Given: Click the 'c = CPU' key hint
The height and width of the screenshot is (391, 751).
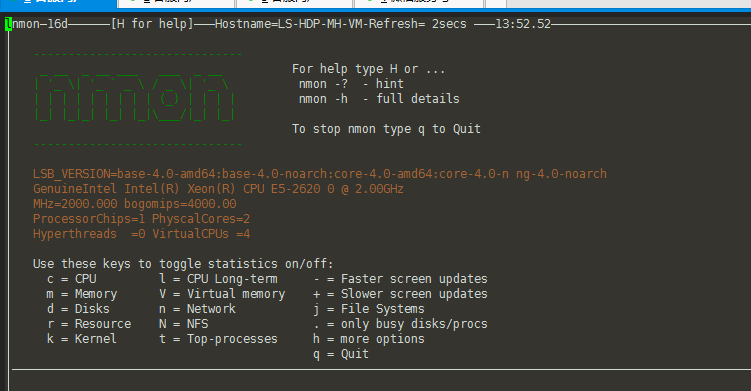Looking at the screenshot, I should [x=72, y=279].
